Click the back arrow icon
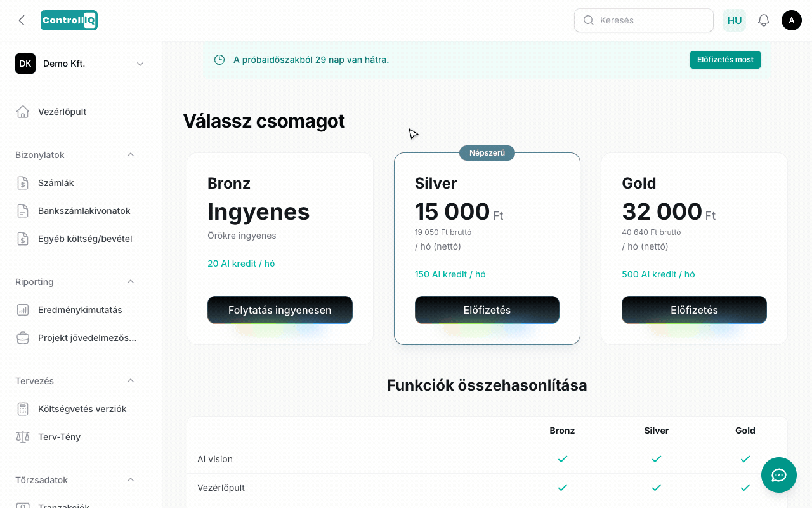The width and height of the screenshot is (812, 508). 22,20
